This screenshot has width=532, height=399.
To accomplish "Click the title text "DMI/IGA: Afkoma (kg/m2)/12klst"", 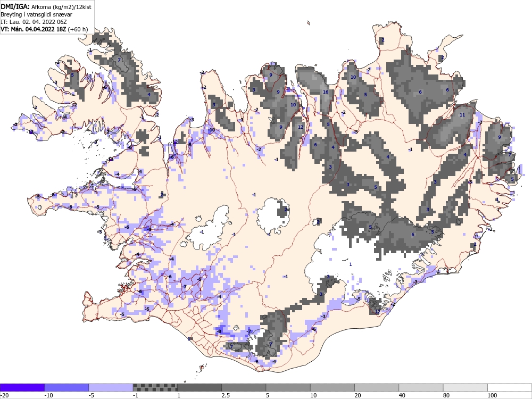I will (x=46, y=7).
